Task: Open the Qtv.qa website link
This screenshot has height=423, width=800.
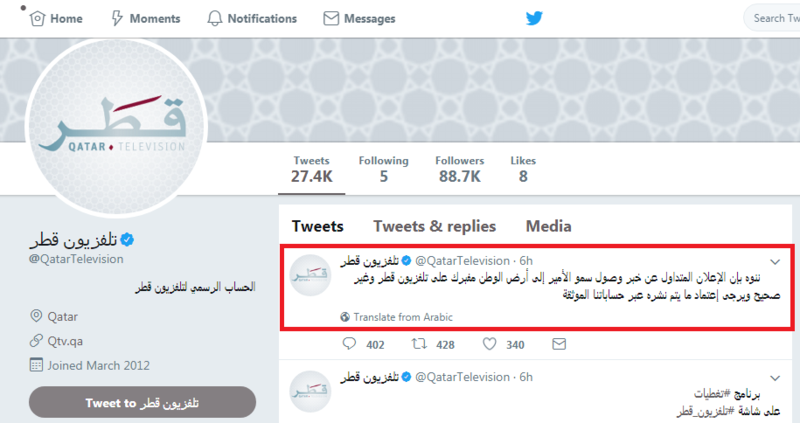Action: tap(67, 338)
